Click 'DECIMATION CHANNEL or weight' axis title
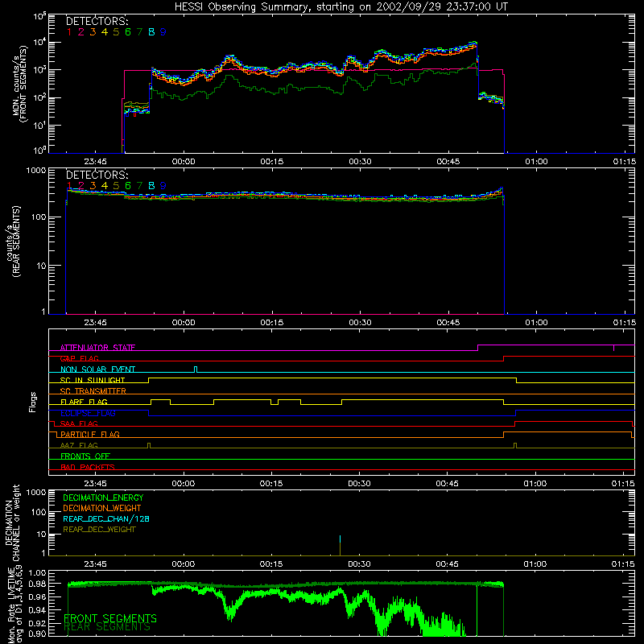644x644 pixels. coord(12,522)
